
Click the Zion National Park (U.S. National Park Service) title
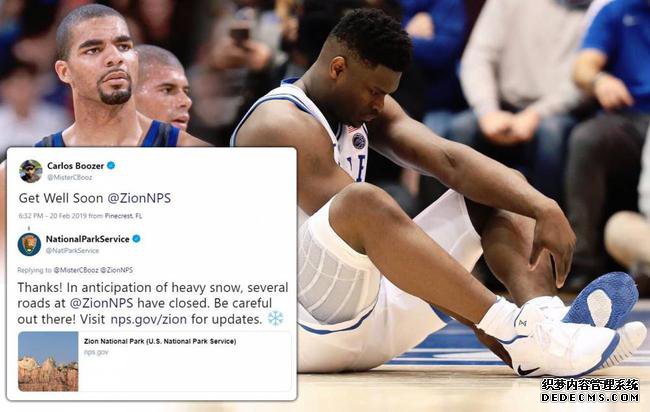[x=160, y=342]
